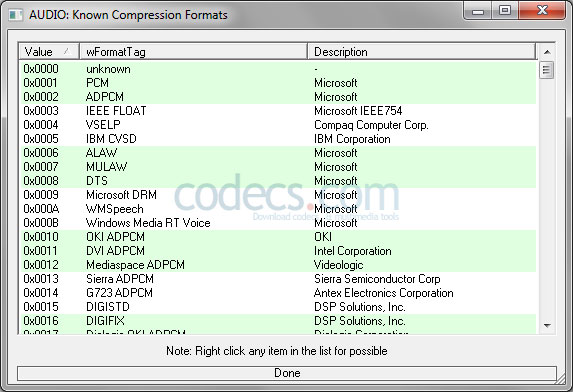Click the 'IBM Corporation' description
Screen dimensions: 573x392
tap(352, 139)
